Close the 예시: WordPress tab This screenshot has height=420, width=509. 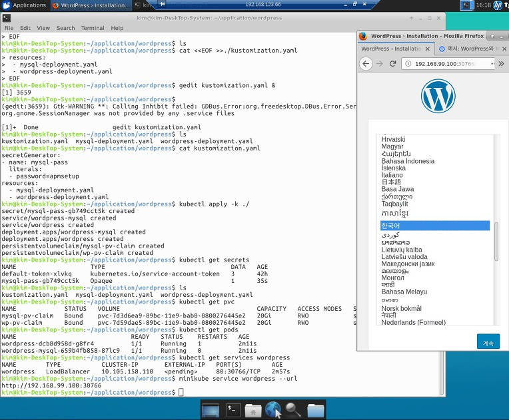[x=504, y=49]
